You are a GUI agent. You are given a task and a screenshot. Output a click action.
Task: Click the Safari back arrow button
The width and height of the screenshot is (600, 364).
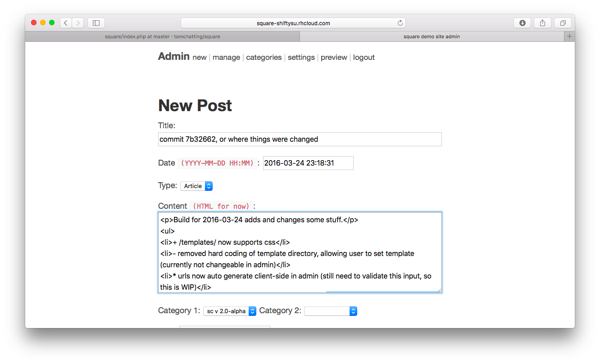click(66, 23)
